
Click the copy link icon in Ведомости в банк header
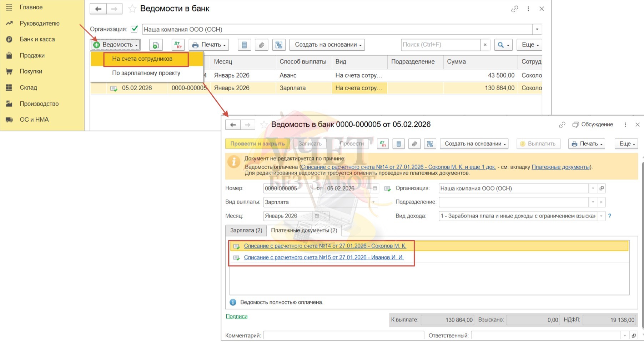click(514, 9)
